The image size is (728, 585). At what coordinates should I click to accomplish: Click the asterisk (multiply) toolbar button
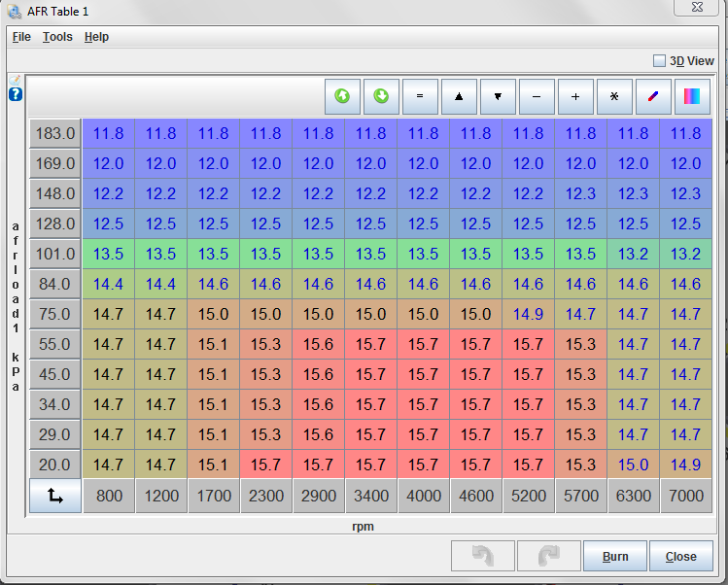click(614, 96)
